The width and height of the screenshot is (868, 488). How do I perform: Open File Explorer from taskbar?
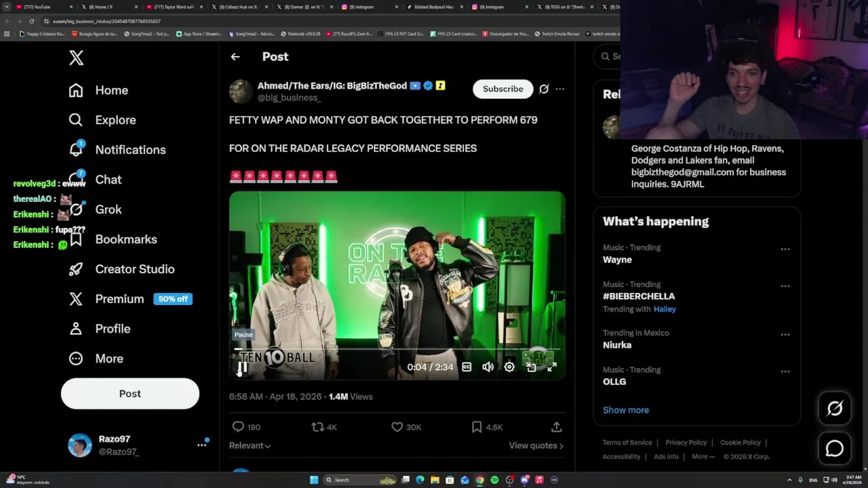(435, 480)
